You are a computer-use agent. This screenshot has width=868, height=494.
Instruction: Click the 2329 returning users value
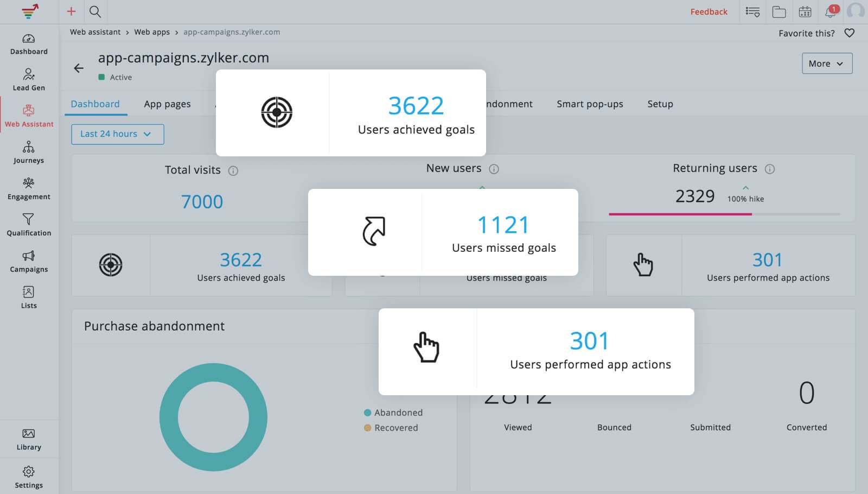[x=695, y=196]
